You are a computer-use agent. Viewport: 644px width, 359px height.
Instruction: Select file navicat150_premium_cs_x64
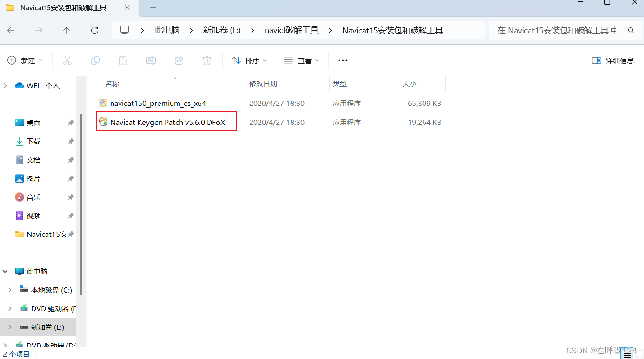[x=158, y=103]
